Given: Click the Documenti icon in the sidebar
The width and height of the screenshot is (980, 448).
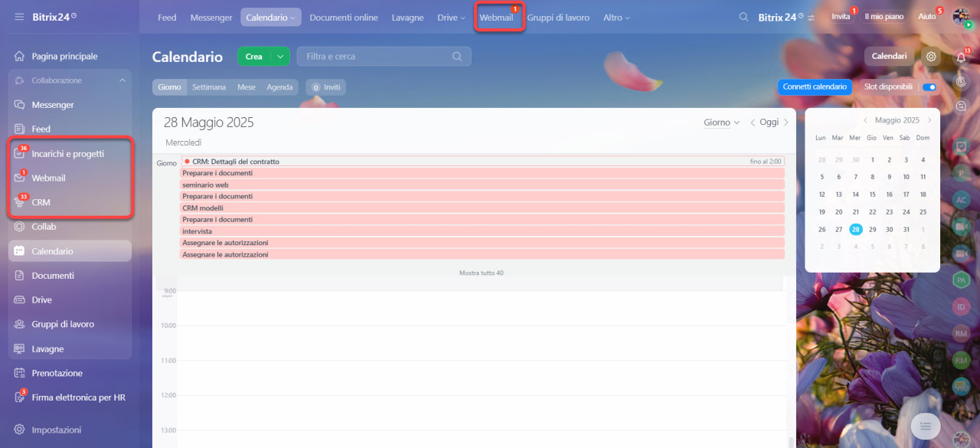Looking at the screenshot, I should click(20, 276).
